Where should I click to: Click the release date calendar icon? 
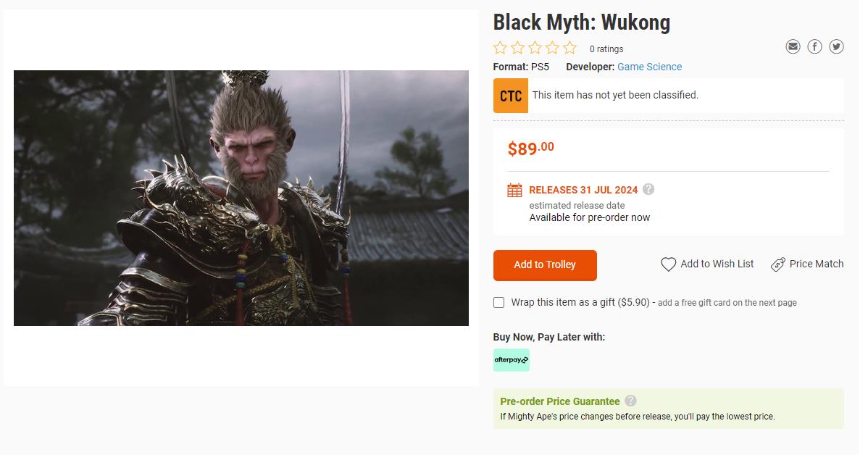coord(514,191)
